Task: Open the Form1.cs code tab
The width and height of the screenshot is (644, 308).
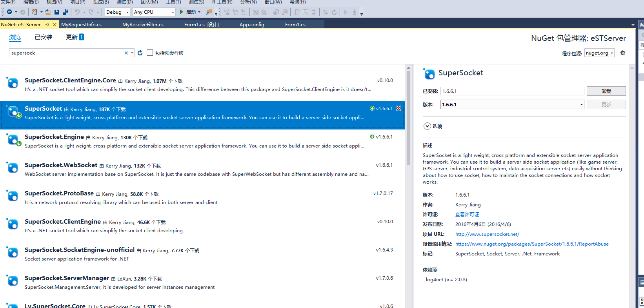Action: (295, 24)
